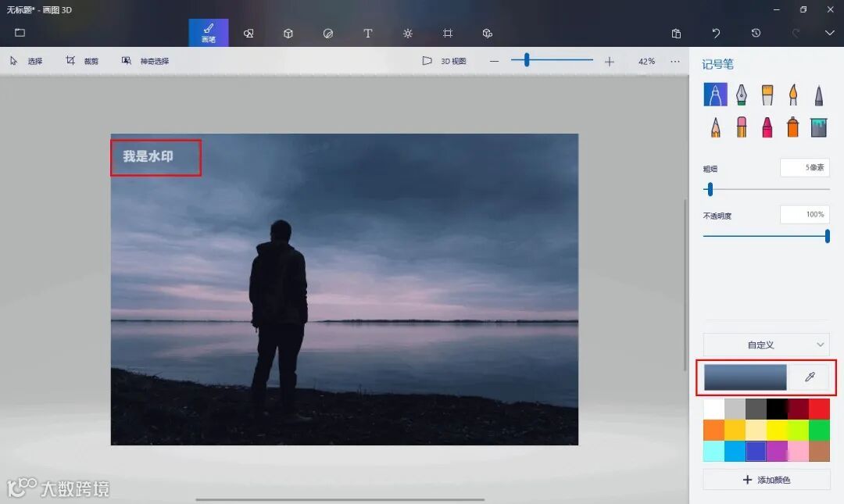Viewport: 844px width, 504px height.
Task: Pick the brown color swatch
Action: pyautogui.click(x=819, y=451)
